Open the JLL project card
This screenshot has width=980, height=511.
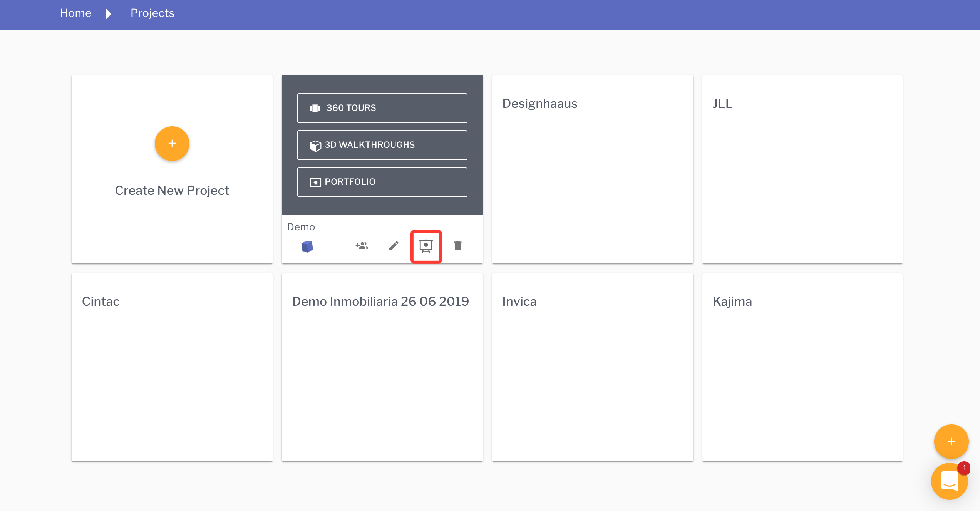pos(802,169)
